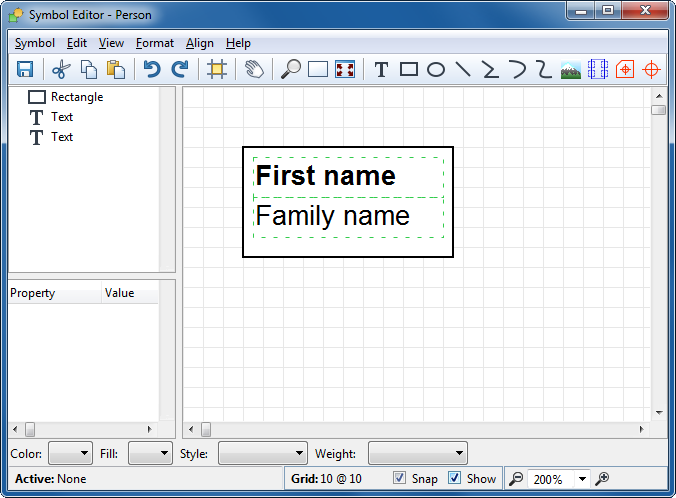Select the Line drawing tool
Viewport: 676px width, 498px height.
(x=463, y=69)
